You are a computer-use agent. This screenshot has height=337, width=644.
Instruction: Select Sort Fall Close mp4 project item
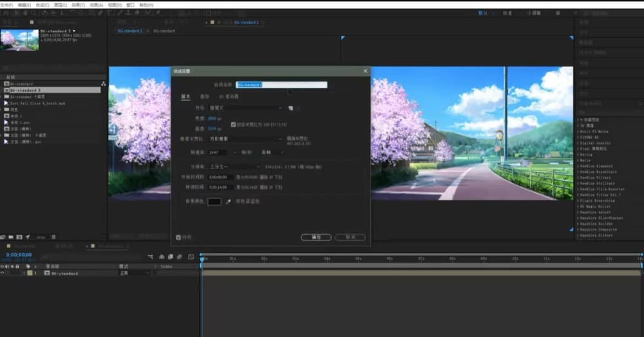[37, 104]
